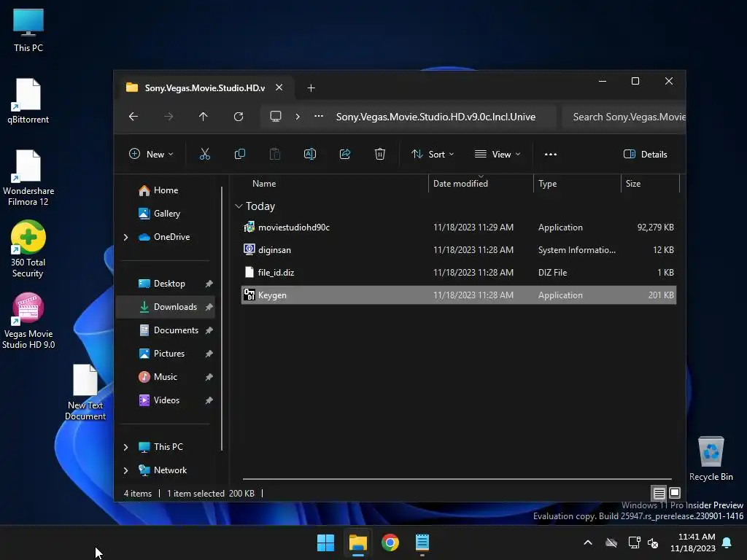Image resolution: width=747 pixels, height=560 pixels.
Task: Click the Cut scissors icon in toolbar
Action: pos(204,154)
